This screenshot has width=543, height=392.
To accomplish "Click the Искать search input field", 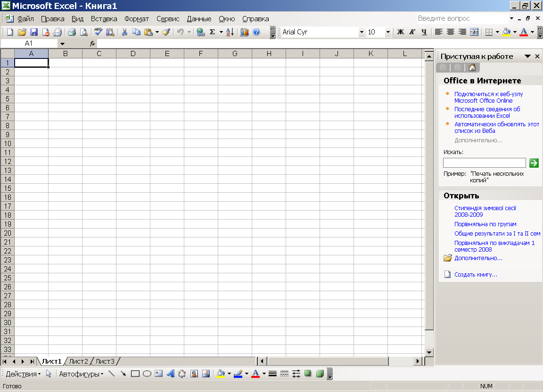I will (485, 163).
